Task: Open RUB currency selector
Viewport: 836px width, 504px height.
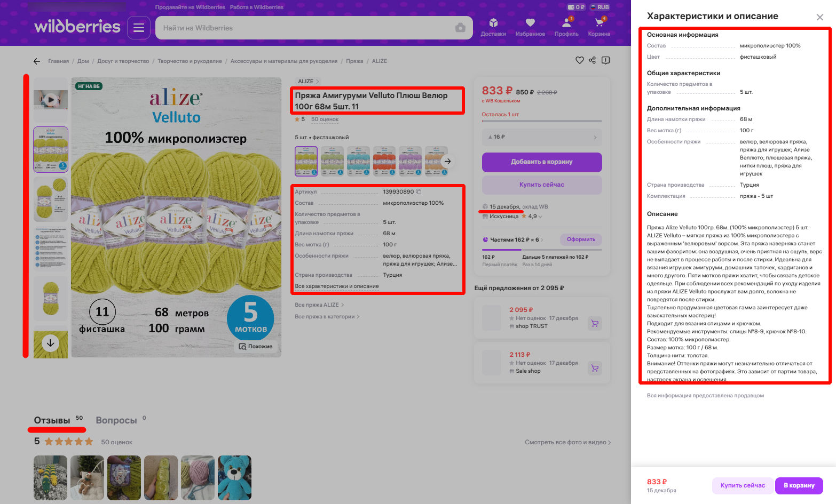Action: (600, 7)
